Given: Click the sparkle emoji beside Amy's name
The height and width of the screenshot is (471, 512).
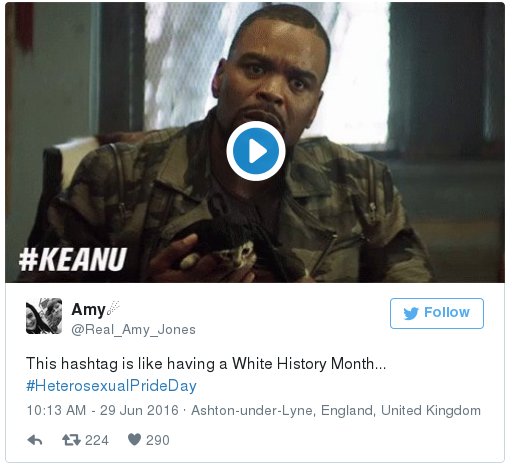Looking at the screenshot, I should [113, 307].
